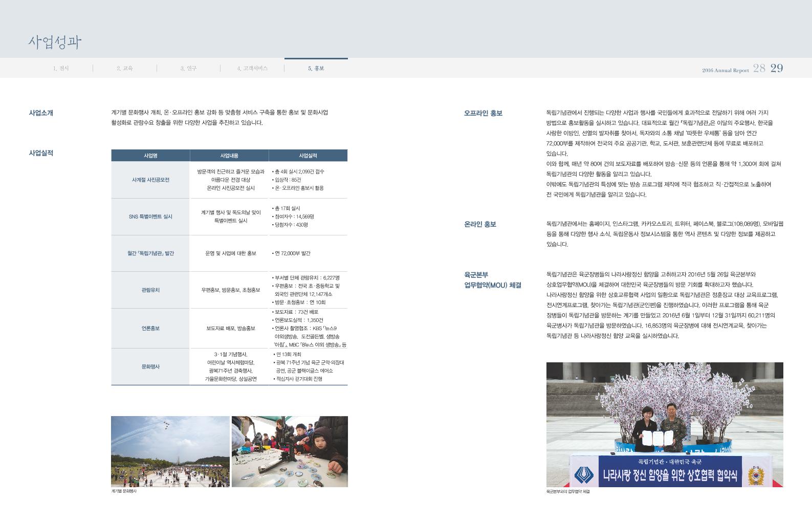Select the 문화행사 row label
Screen dimensions: 812x522
[x=150, y=367]
